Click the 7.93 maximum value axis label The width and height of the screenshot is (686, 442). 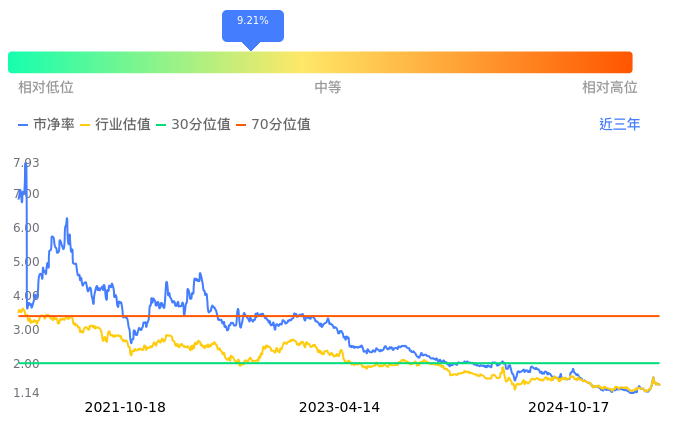(26, 163)
